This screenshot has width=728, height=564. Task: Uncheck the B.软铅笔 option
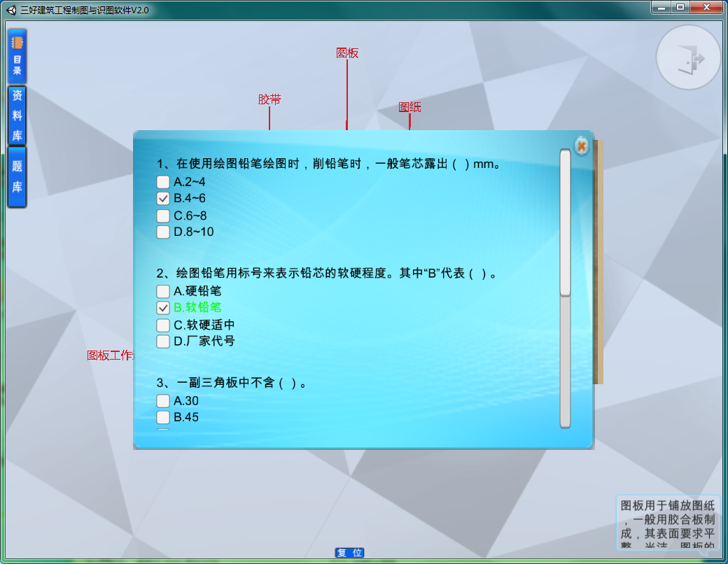163,308
